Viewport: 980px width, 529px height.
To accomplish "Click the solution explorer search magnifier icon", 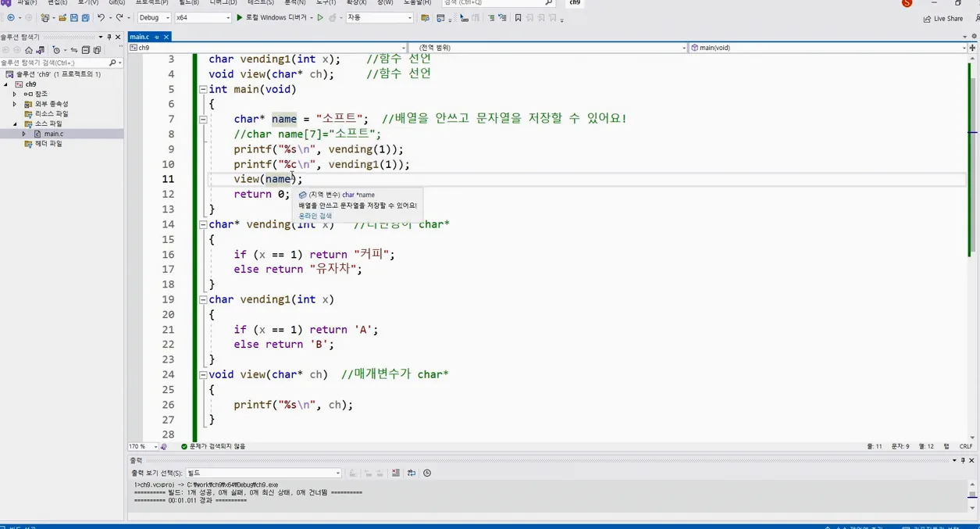I will [112, 63].
